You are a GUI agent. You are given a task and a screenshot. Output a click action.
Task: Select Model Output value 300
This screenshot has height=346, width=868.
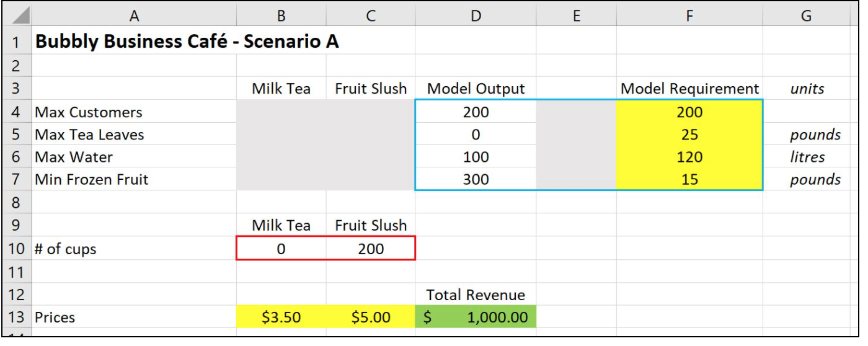tap(476, 180)
